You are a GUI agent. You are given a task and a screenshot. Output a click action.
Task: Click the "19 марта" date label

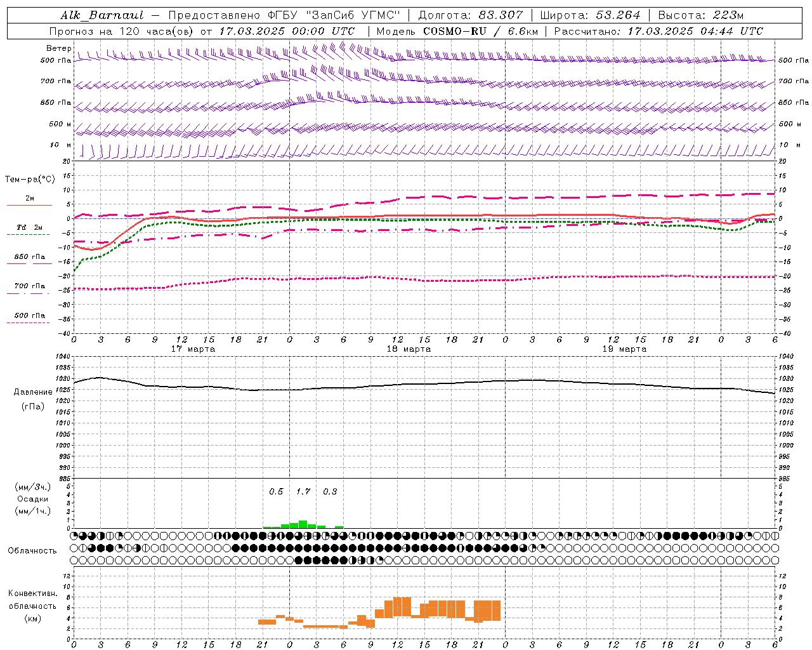point(624,349)
